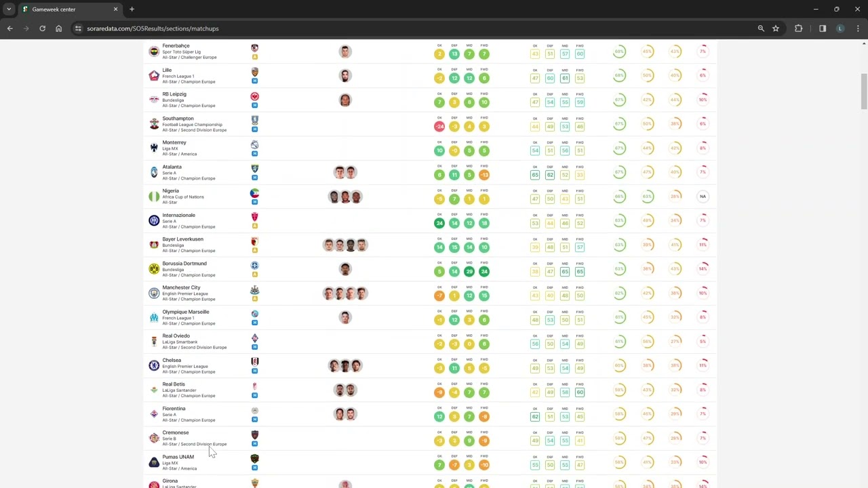The image size is (868, 488).
Task: Click the Nigeria flag icon
Action: [154, 197]
